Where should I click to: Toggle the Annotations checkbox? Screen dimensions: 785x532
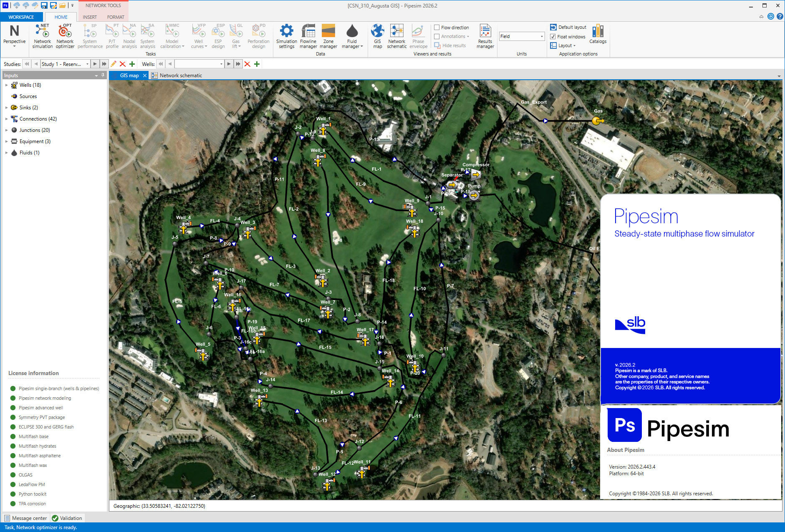click(x=437, y=36)
